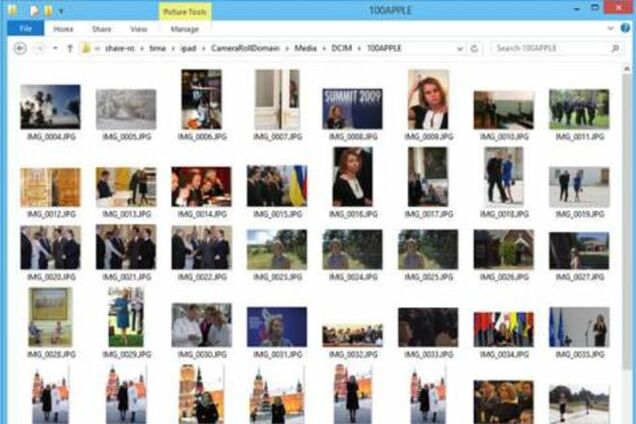This screenshot has width=636, height=424.
Task: Open the File menu tab
Action: pyautogui.click(x=25, y=29)
